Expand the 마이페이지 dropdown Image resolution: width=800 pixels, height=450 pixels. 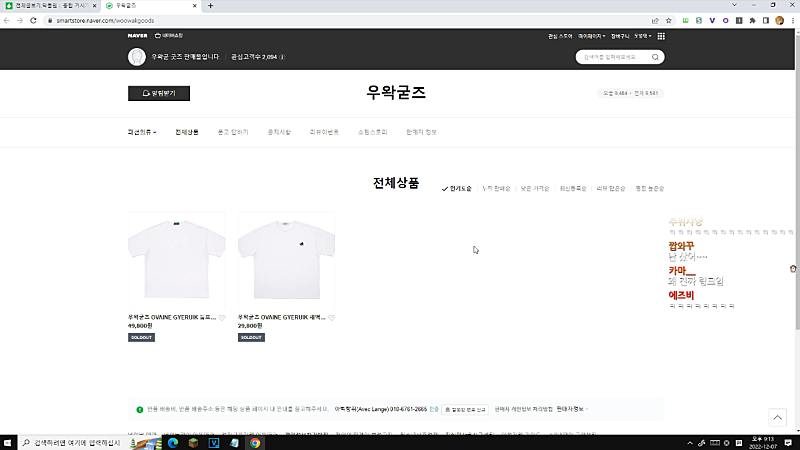pyautogui.click(x=591, y=36)
